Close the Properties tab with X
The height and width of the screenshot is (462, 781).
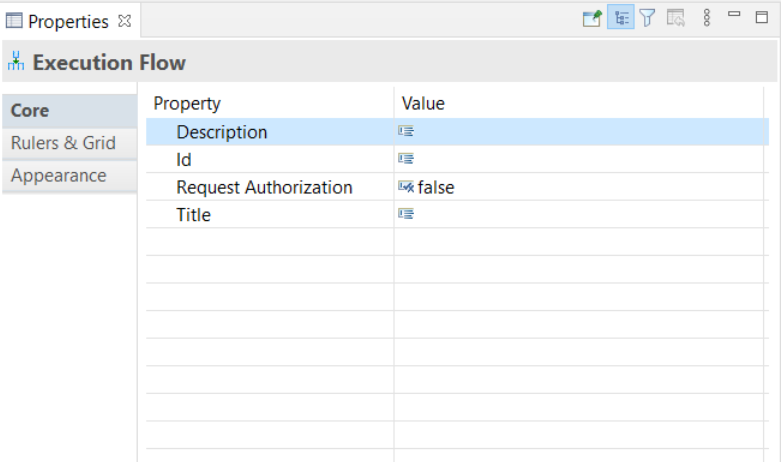pos(125,20)
